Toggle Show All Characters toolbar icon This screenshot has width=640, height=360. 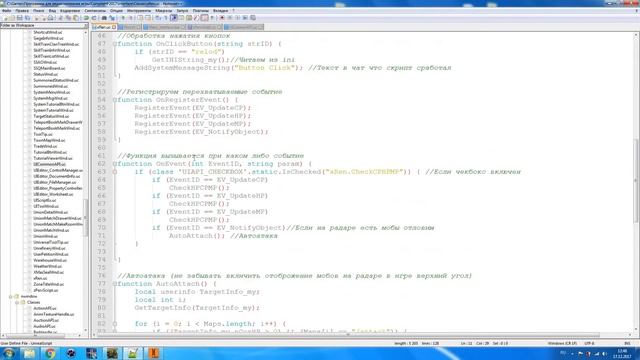click(165, 18)
